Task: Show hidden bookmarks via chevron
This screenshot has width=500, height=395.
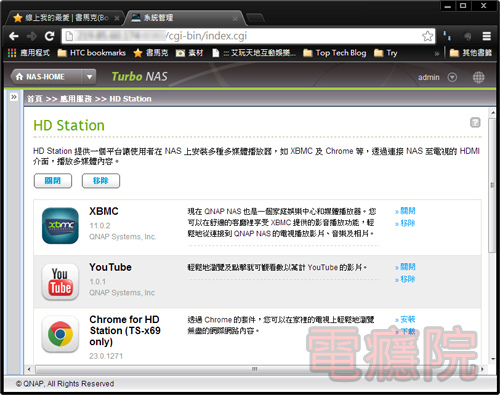Action: 436,53
